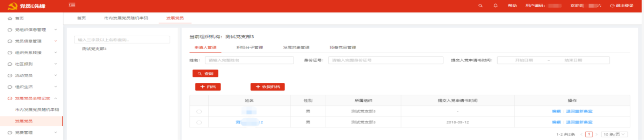Image resolution: width=644 pixels, height=140 pixels.
Task: Open the 10 条/页 page size dropdown
Action: point(615,134)
